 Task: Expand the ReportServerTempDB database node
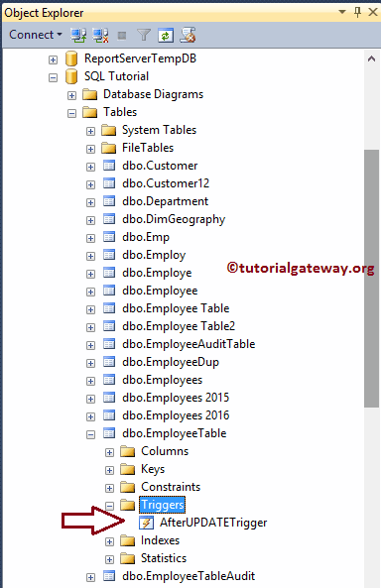click(x=53, y=60)
